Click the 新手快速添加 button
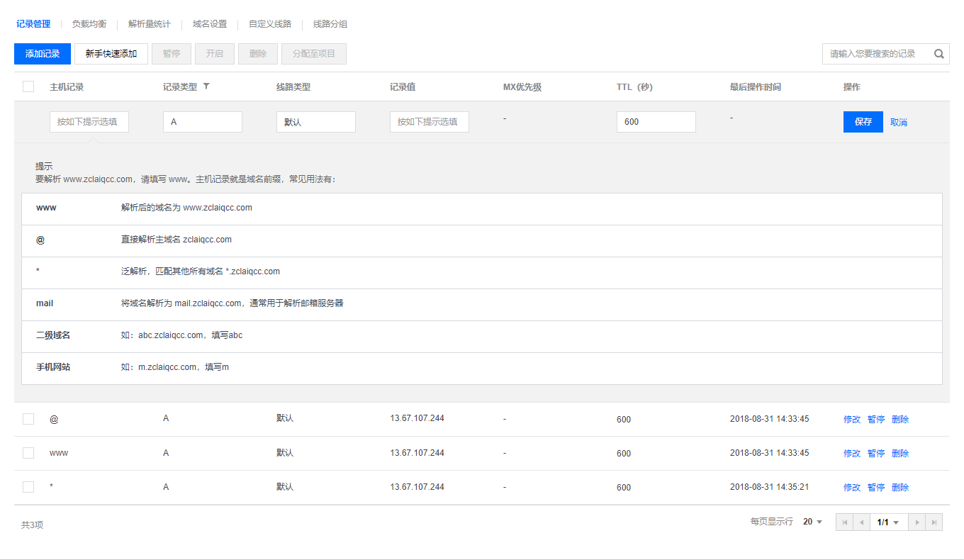Viewport: 964px width, 560px height. coord(111,54)
